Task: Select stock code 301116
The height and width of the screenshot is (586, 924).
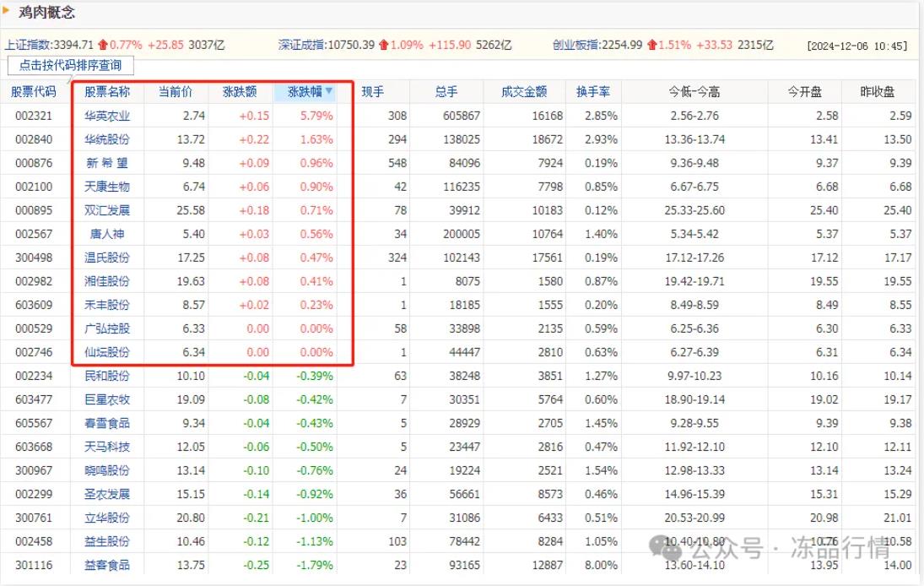Action: tap(34, 565)
